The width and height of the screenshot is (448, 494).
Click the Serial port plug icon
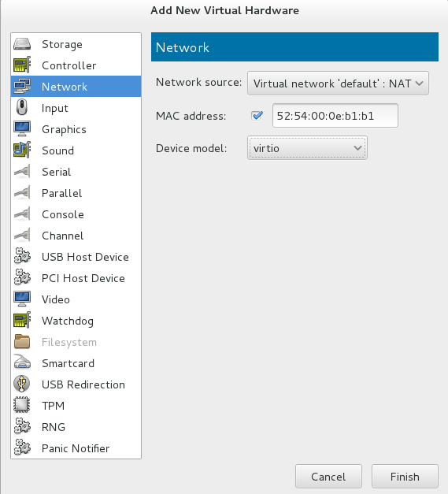pos(22,172)
